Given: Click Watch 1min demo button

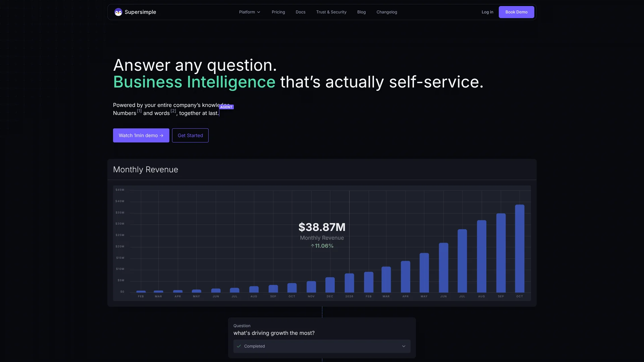Looking at the screenshot, I should tap(141, 135).
